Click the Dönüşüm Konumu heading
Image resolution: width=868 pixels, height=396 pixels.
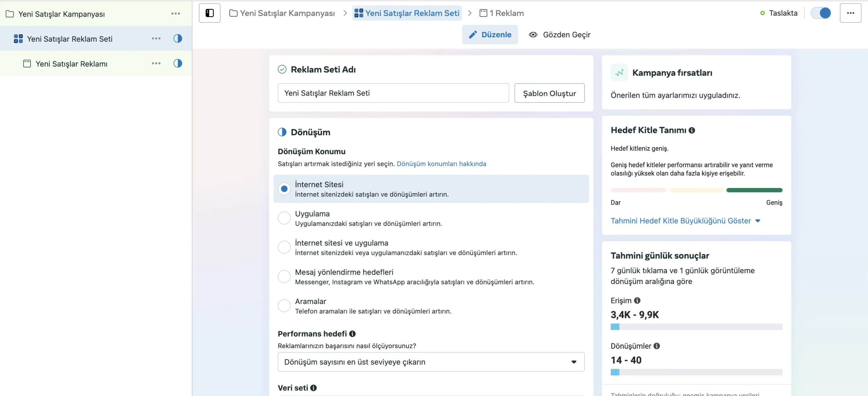(312, 151)
